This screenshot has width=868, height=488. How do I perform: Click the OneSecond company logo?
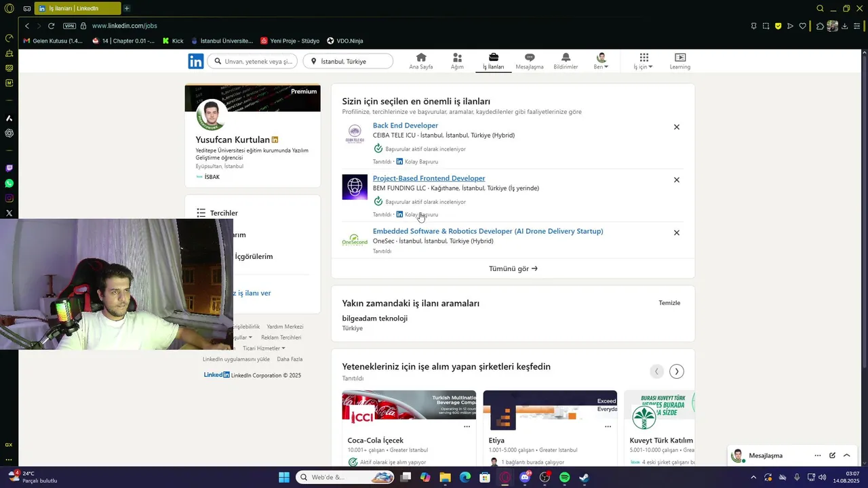(355, 240)
